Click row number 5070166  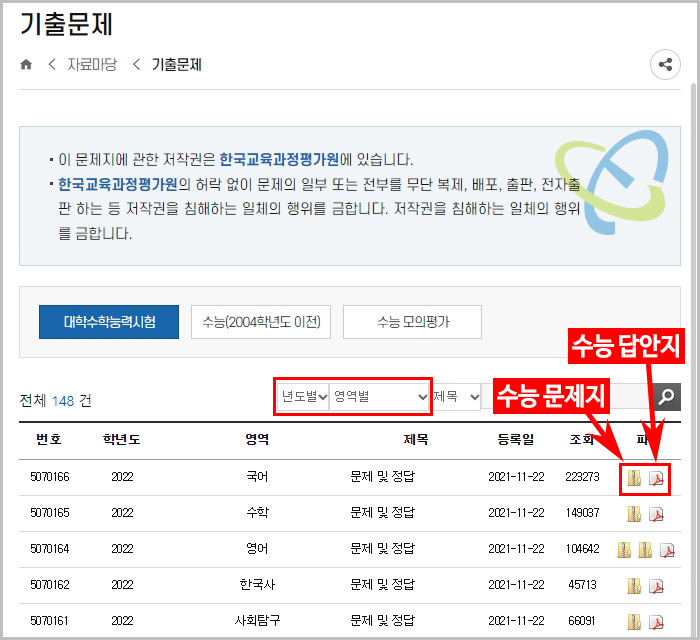[50, 477]
